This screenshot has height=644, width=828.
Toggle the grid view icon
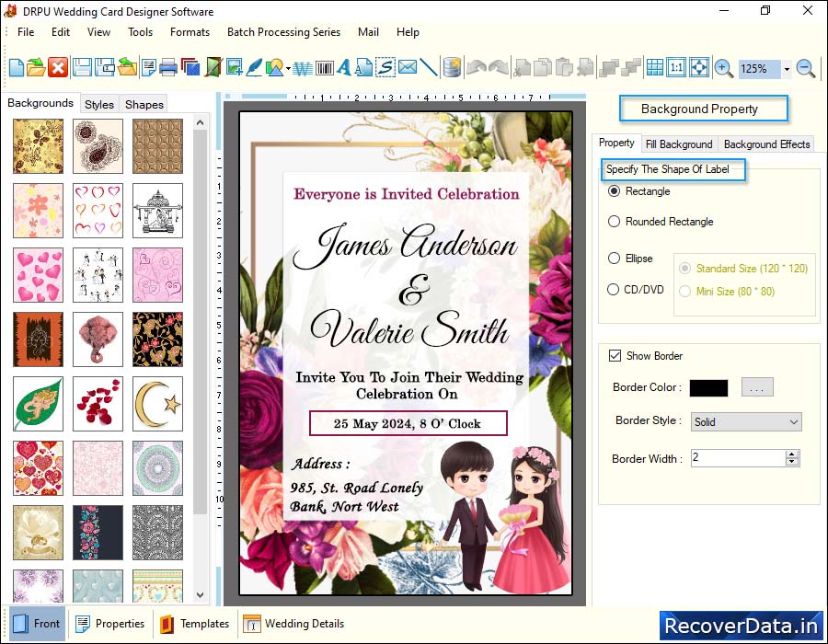654,67
